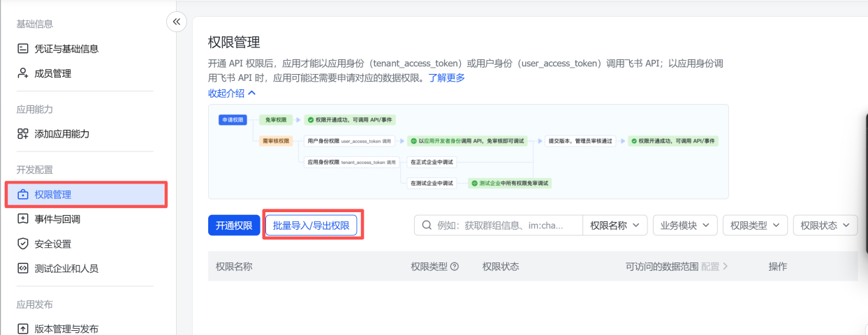Viewport: 868px width, 335px height.
Task: Click the add app capability grid icon
Action: tap(23, 134)
